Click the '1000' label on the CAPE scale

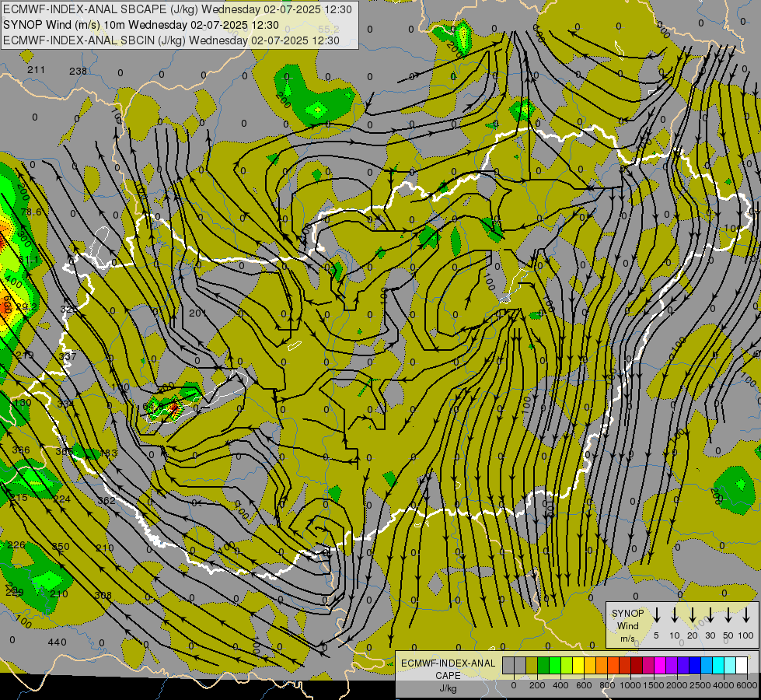pos(630,685)
